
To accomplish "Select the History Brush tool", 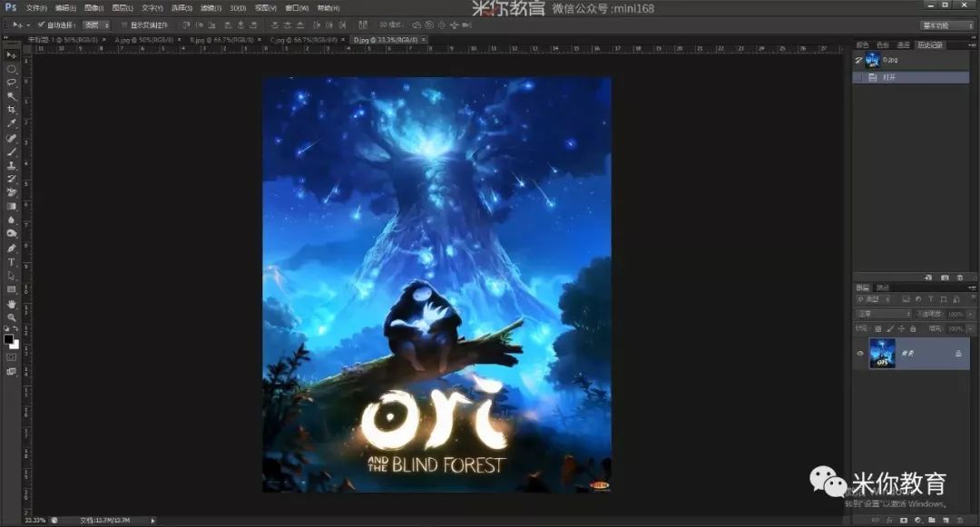I will click(x=11, y=180).
